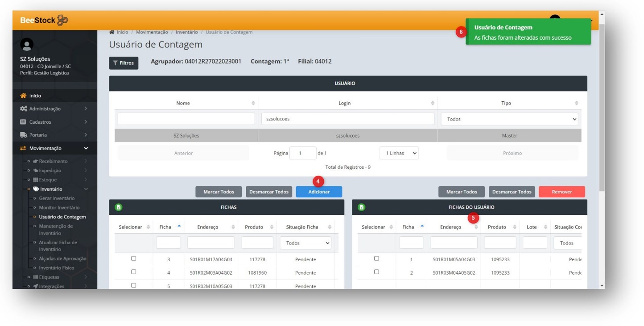
Task: Open the 1 Linhas page size dropdown
Action: [399, 153]
